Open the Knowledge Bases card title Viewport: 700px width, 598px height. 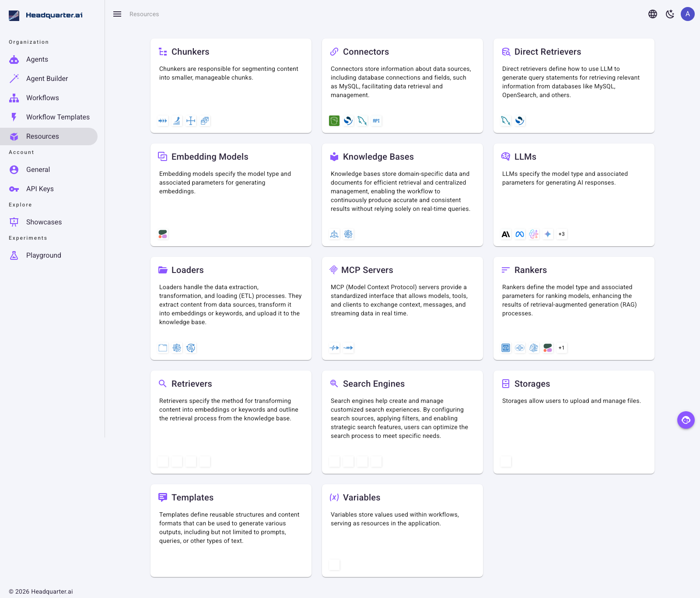[x=378, y=157]
